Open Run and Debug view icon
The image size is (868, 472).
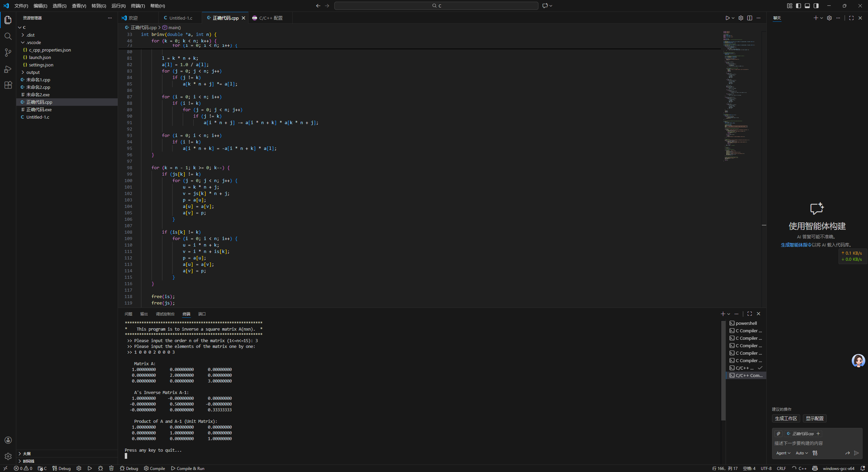coord(8,69)
